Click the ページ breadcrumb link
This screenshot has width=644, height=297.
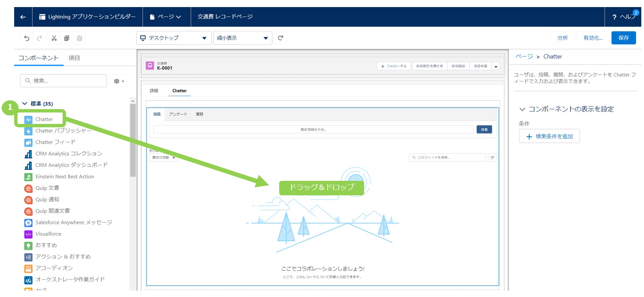pos(524,57)
